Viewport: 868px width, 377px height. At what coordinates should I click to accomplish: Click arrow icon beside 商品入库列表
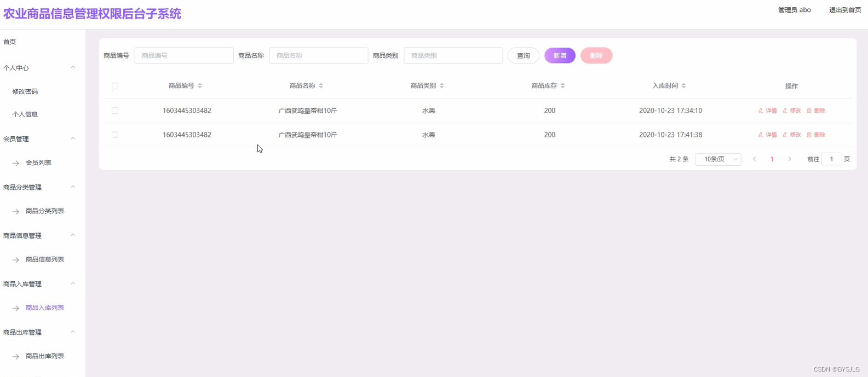(x=16, y=308)
